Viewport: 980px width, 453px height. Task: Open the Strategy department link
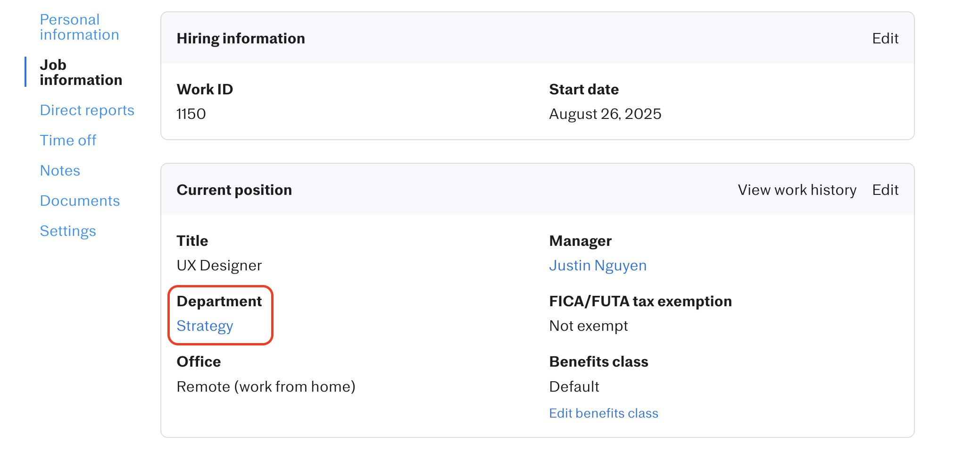pos(205,326)
